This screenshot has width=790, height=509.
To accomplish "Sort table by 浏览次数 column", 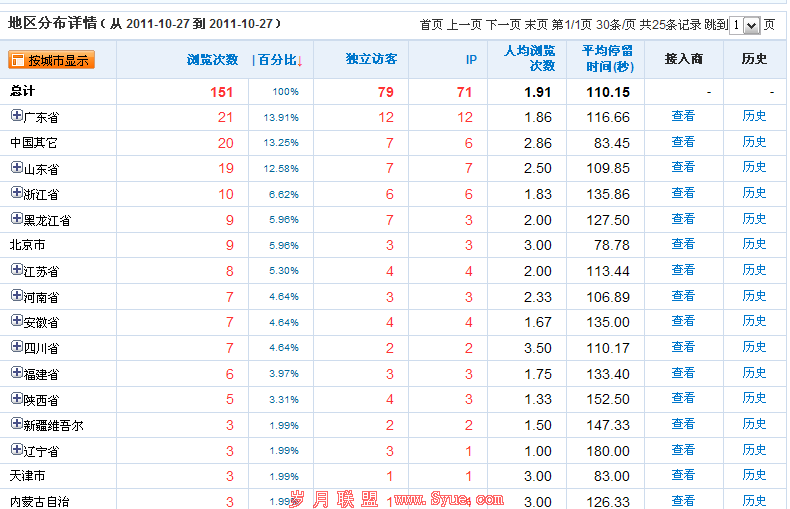I will (212, 60).
